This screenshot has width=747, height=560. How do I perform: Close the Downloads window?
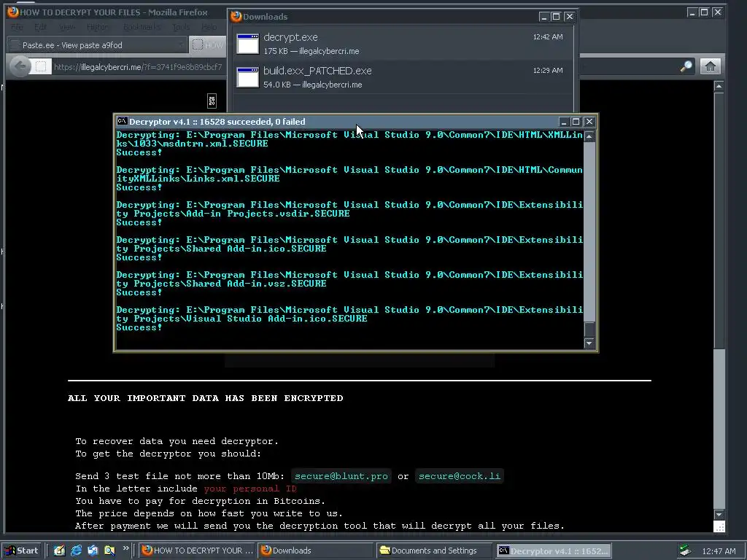click(x=569, y=17)
